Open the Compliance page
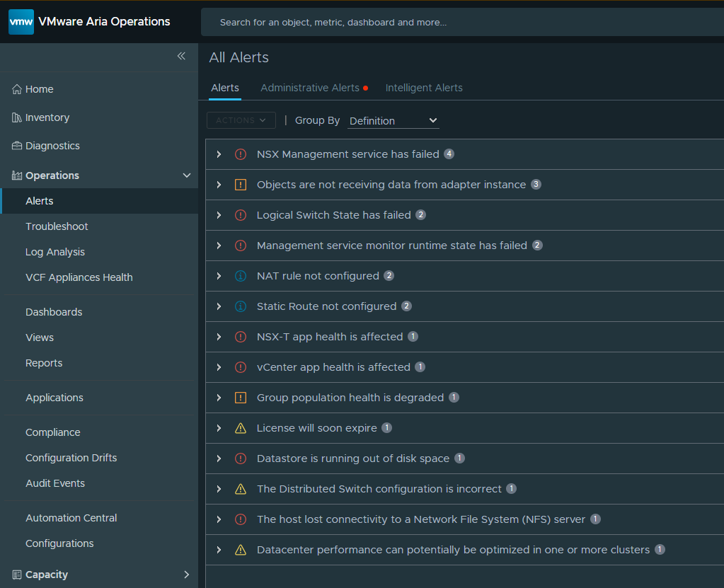724x588 pixels. pos(53,432)
